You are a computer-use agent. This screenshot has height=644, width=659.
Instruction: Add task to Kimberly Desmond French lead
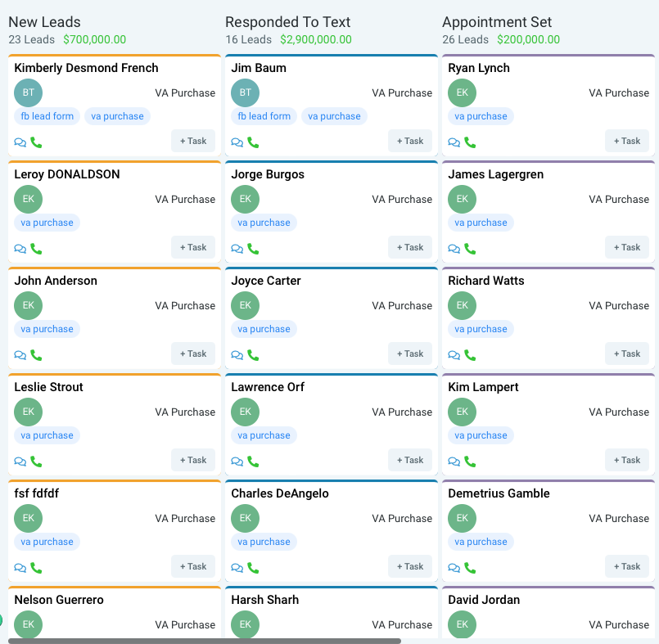[193, 141]
